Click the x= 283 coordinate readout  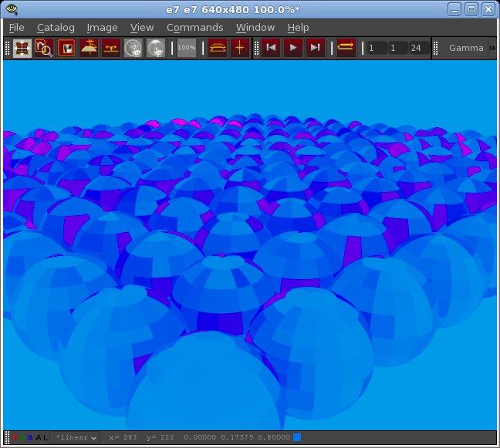pyautogui.click(x=123, y=437)
